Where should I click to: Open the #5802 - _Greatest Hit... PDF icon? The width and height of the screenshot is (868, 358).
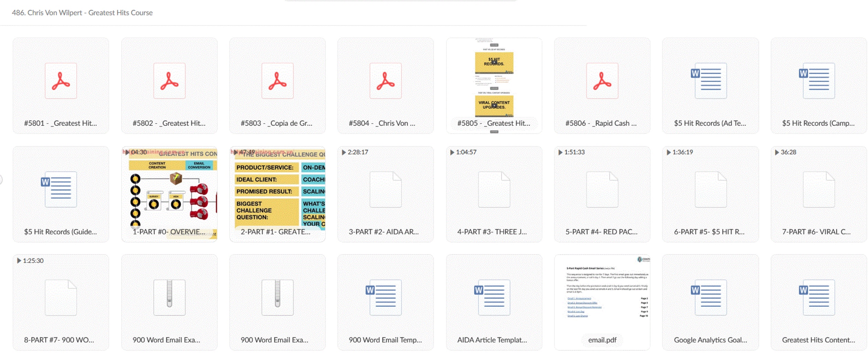(169, 81)
